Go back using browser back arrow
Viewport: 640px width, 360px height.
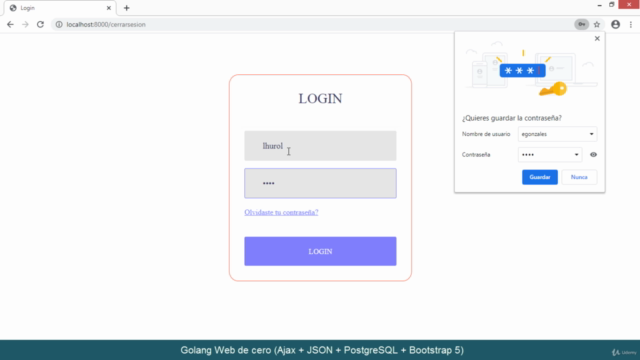click(x=10, y=24)
